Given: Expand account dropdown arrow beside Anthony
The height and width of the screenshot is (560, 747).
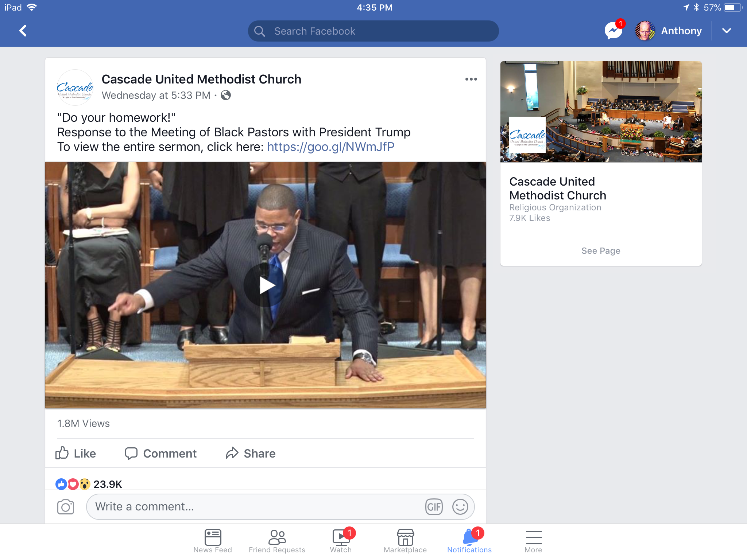Looking at the screenshot, I should [x=726, y=31].
